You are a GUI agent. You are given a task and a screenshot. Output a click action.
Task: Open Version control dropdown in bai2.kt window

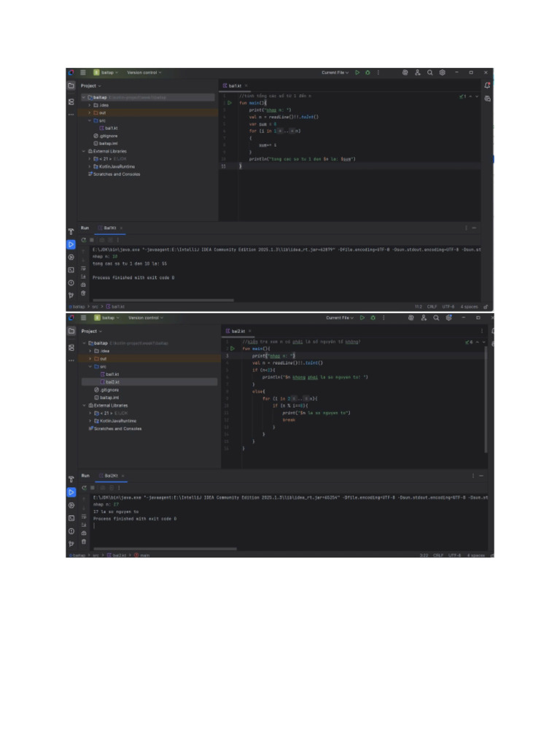coord(146,318)
